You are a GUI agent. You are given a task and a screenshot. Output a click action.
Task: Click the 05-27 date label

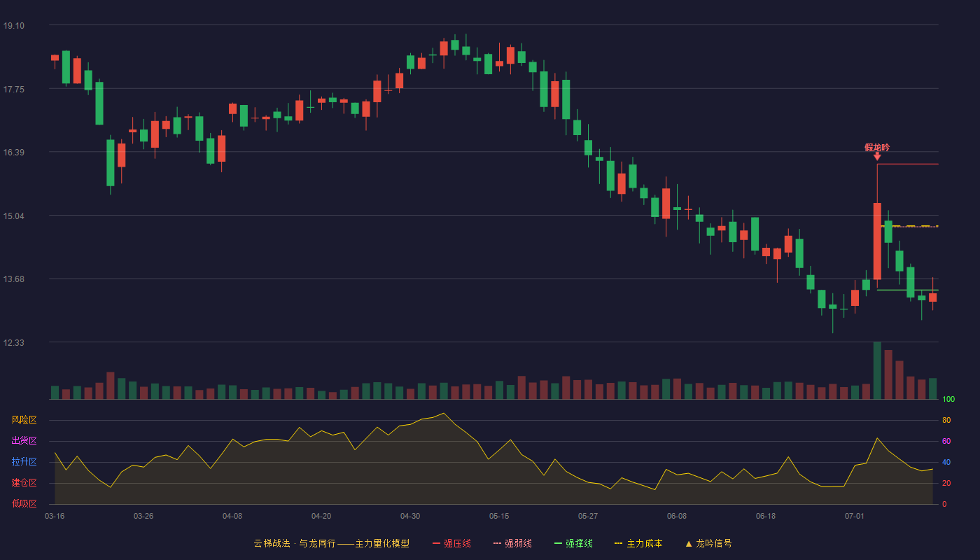pyautogui.click(x=588, y=516)
